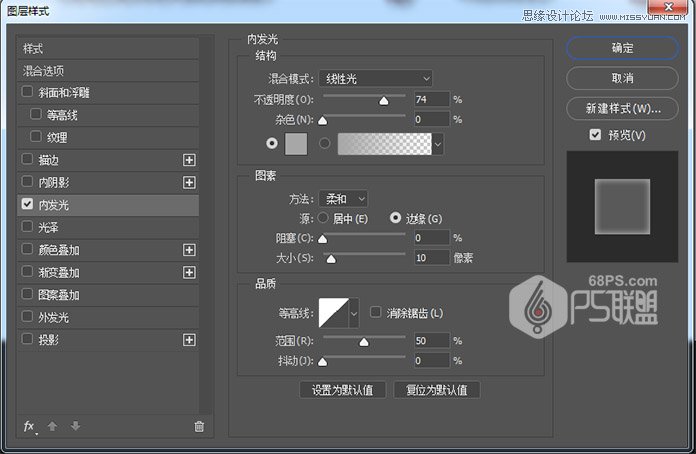The height and width of the screenshot is (454, 696).
Task: Click the plus icon beside 渐变叠加
Action: pos(189,272)
